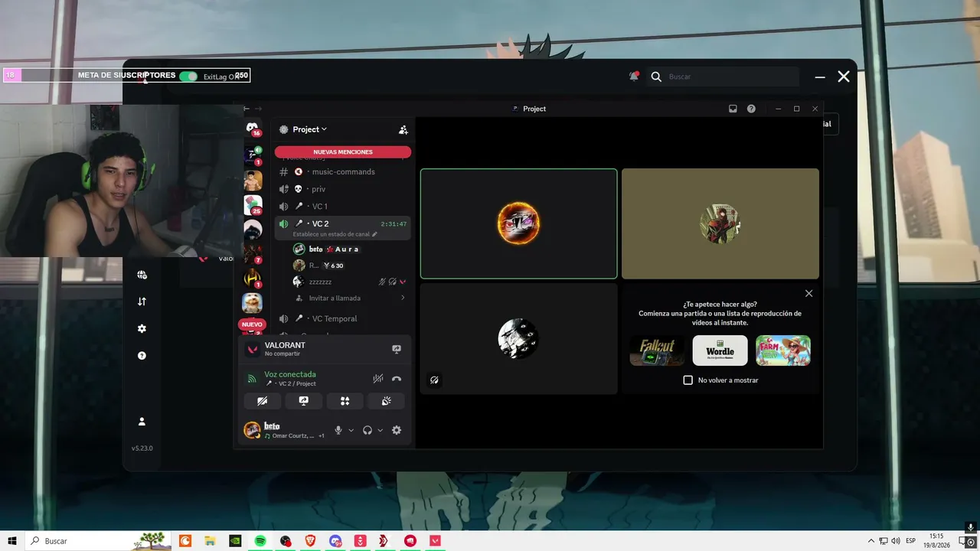Open the black-and-white avatar participant tile

pyautogui.click(x=518, y=338)
